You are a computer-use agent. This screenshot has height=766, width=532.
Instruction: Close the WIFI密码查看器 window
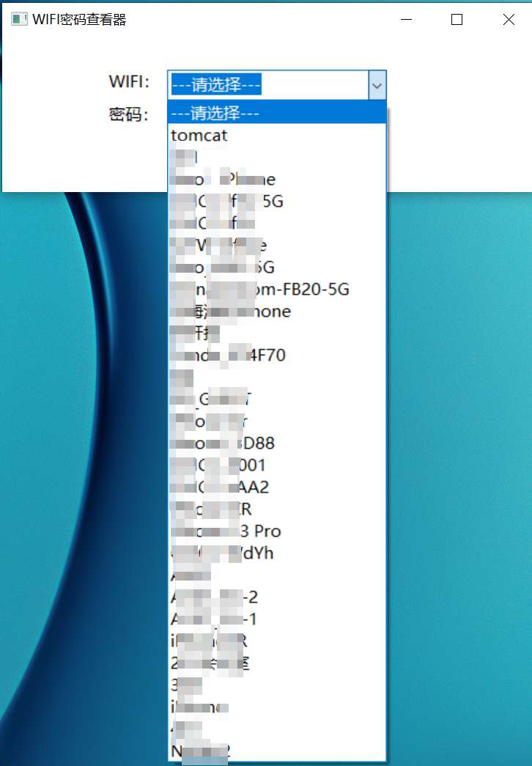[x=509, y=20]
